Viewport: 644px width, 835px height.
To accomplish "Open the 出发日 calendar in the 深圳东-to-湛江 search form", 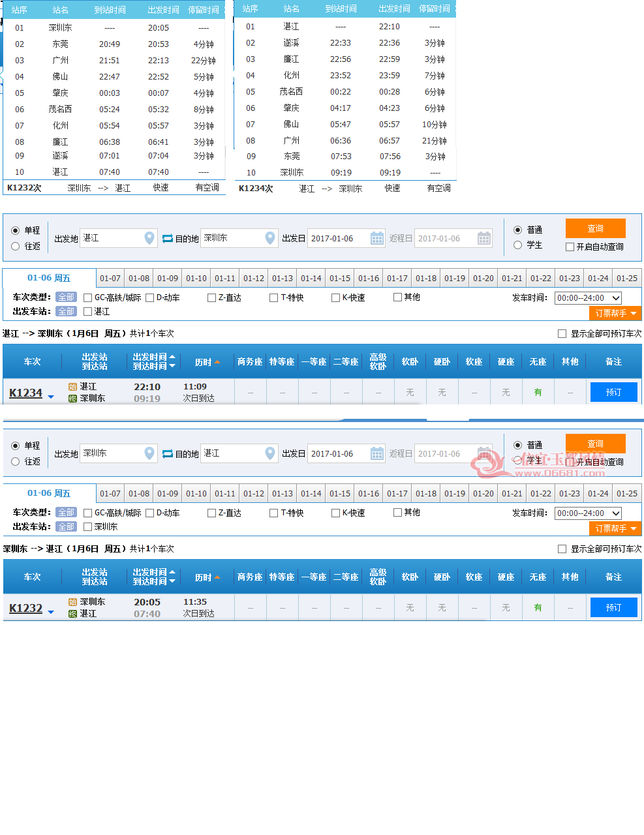I will pyautogui.click(x=377, y=454).
